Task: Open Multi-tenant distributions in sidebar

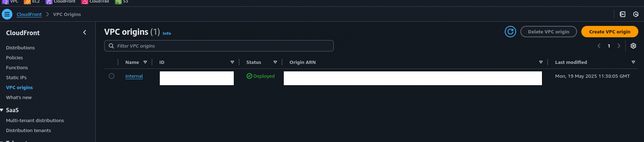Action: tap(35, 120)
